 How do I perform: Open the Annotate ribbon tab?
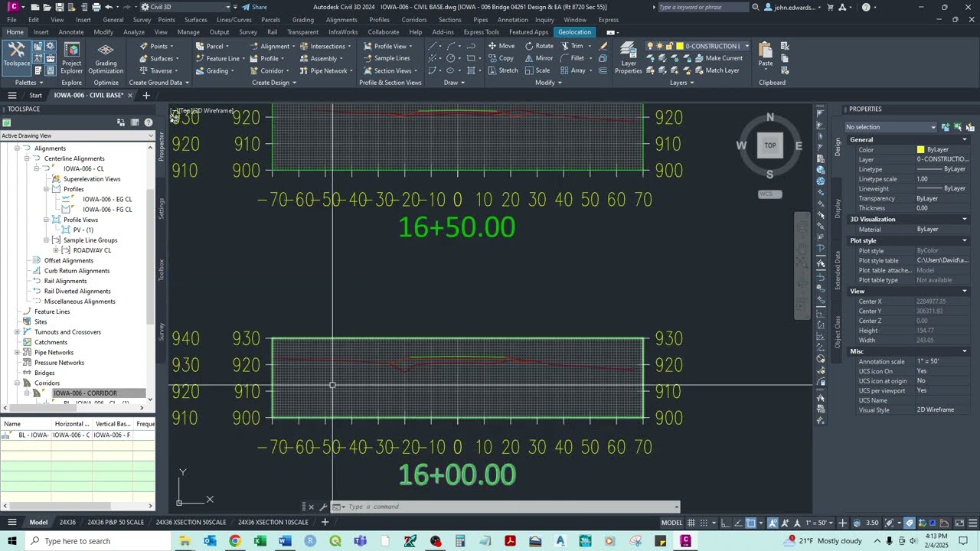tap(71, 32)
